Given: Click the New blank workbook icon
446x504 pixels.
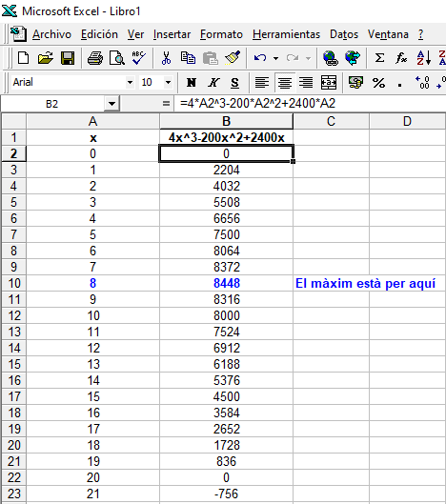Looking at the screenshot, I should [23, 58].
